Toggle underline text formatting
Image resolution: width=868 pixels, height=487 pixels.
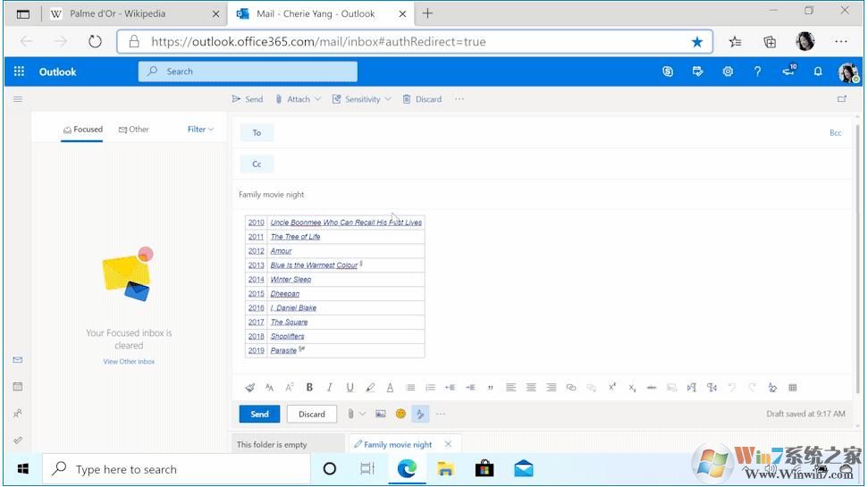click(x=350, y=388)
